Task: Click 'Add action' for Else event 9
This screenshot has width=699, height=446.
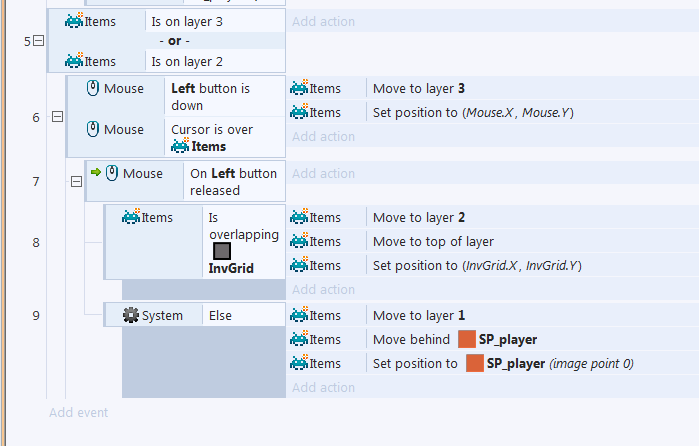Action: coord(323,388)
